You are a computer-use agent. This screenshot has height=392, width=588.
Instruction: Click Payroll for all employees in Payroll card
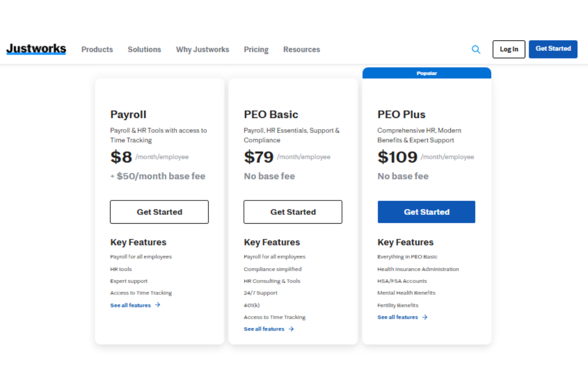pos(141,257)
